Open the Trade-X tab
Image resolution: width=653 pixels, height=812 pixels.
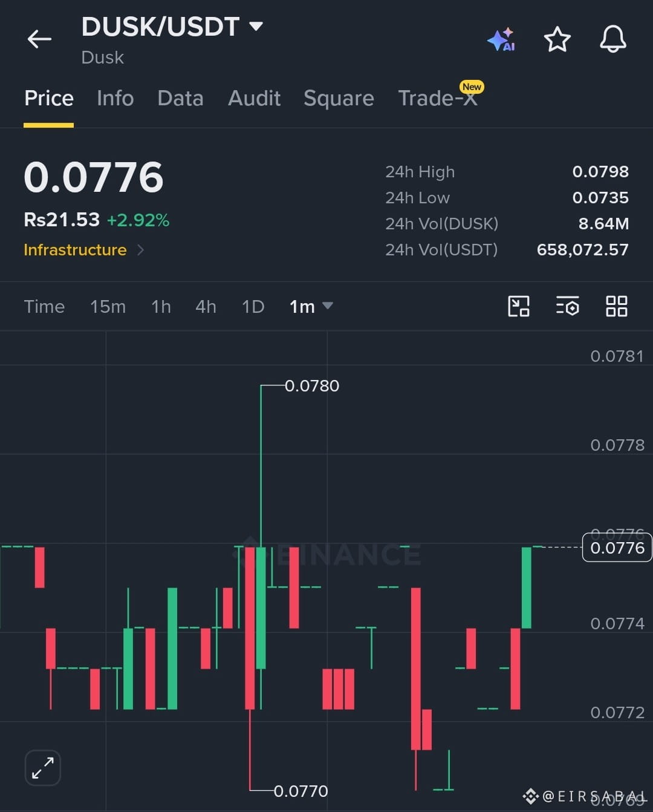[438, 98]
